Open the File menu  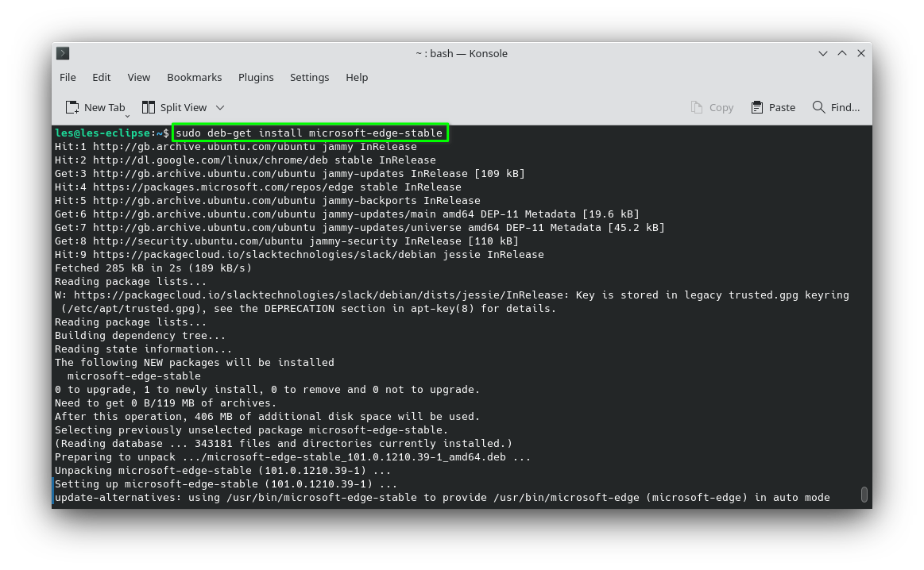coord(68,77)
